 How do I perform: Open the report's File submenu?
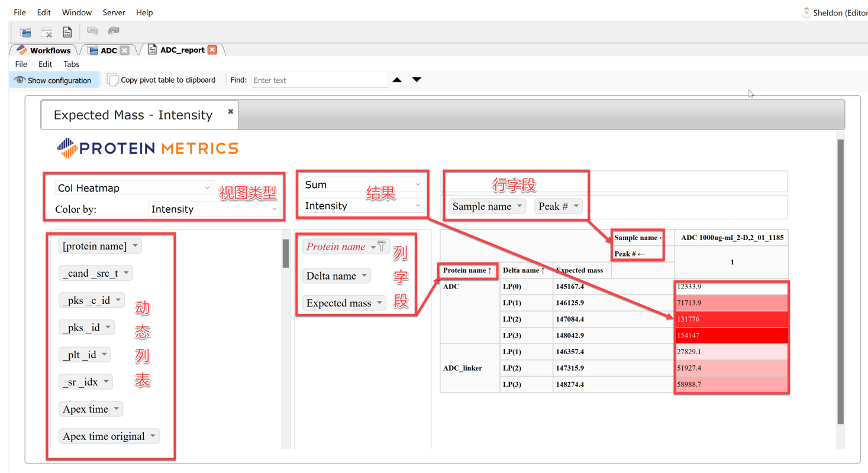(x=21, y=64)
